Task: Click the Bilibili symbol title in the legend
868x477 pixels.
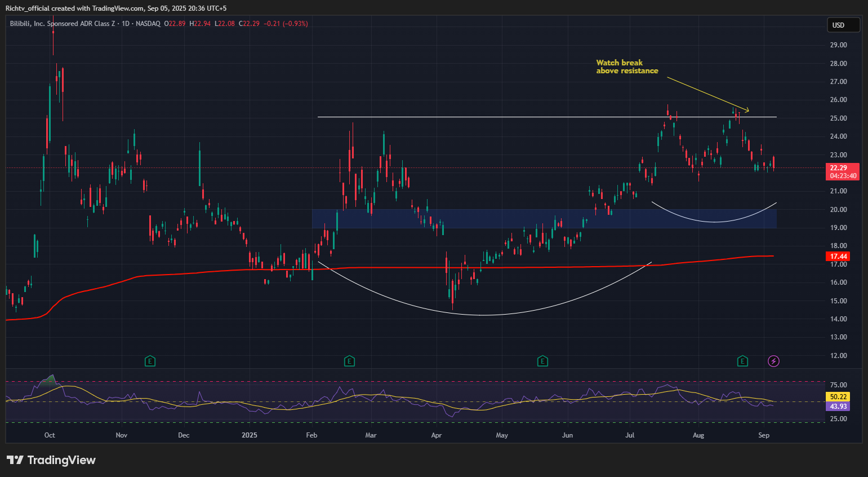Action: 62,24
